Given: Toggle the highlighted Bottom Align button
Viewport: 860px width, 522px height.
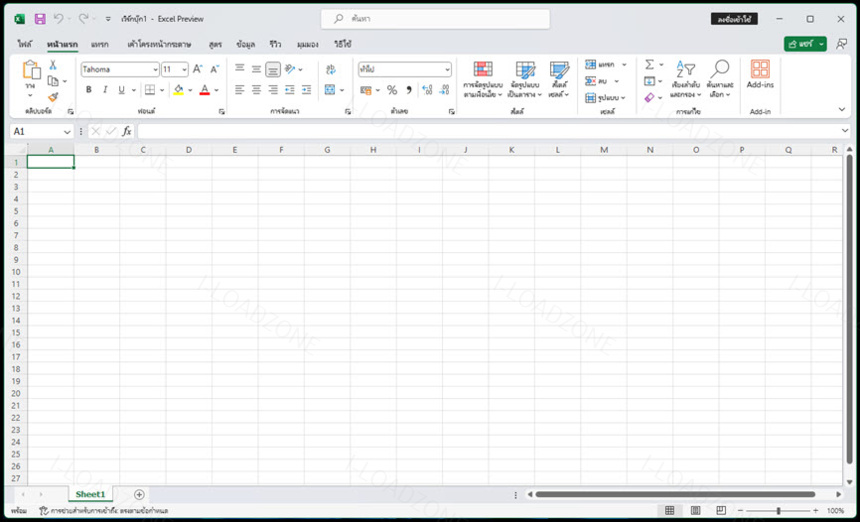Looking at the screenshot, I should [x=273, y=69].
